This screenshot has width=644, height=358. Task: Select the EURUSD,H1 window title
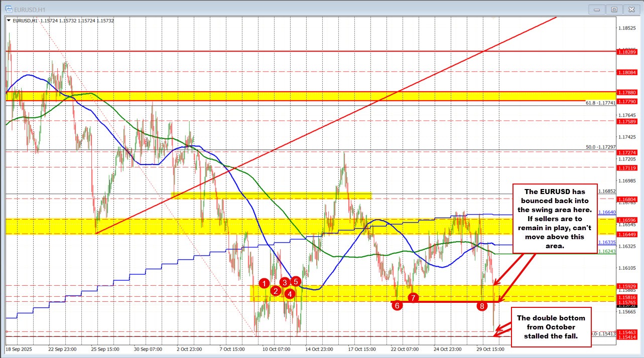30,9
